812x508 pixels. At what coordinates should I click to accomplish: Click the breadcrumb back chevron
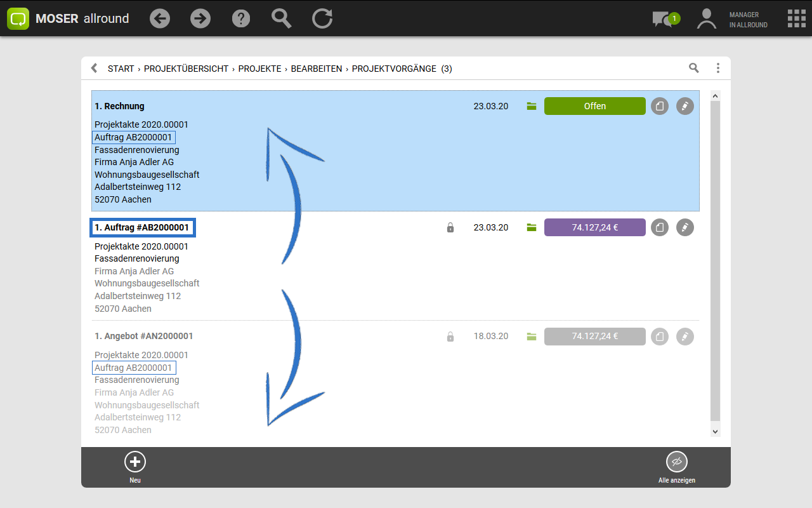[x=95, y=68]
